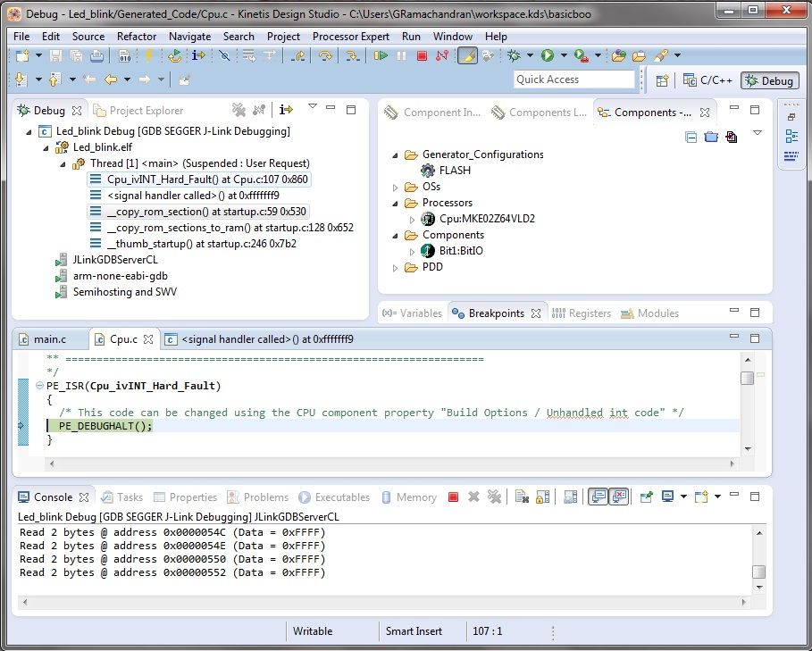Image resolution: width=812 pixels, height=651 pixels.
Task: Select Semihosting and SWV process
Action: pos(116,292)
